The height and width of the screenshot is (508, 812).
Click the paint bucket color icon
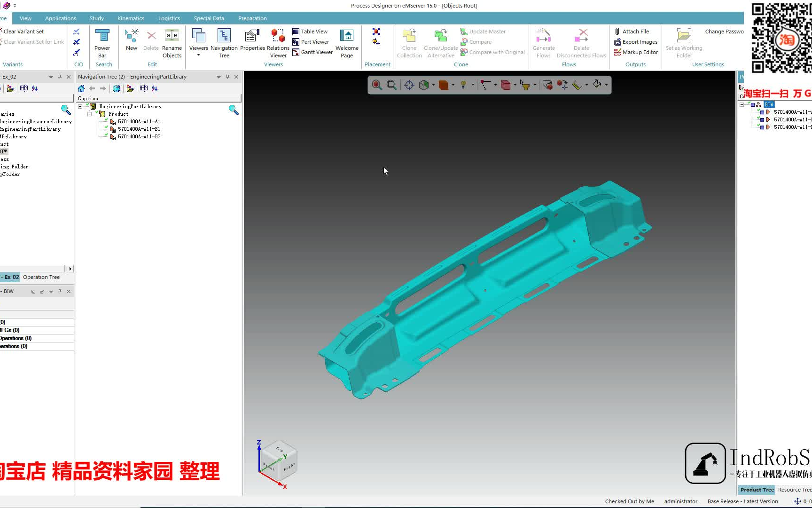click(x=597, y=84)
